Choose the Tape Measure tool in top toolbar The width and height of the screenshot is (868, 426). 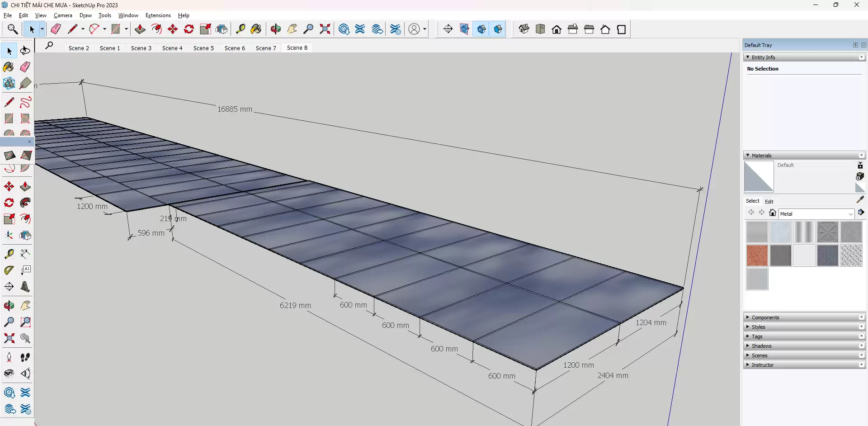(x=241, y=29)
